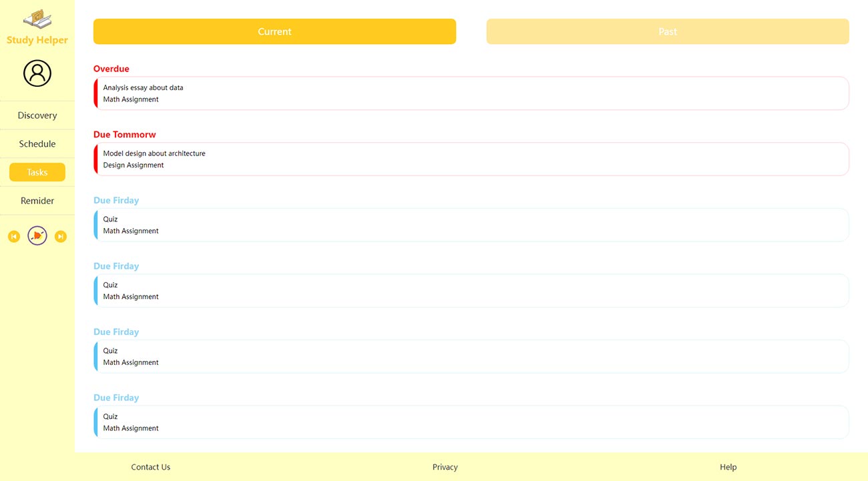The height and width of the screenshot is (481, 868).
Task: Select the second Due Firday Quiz card
Action: 471,291
